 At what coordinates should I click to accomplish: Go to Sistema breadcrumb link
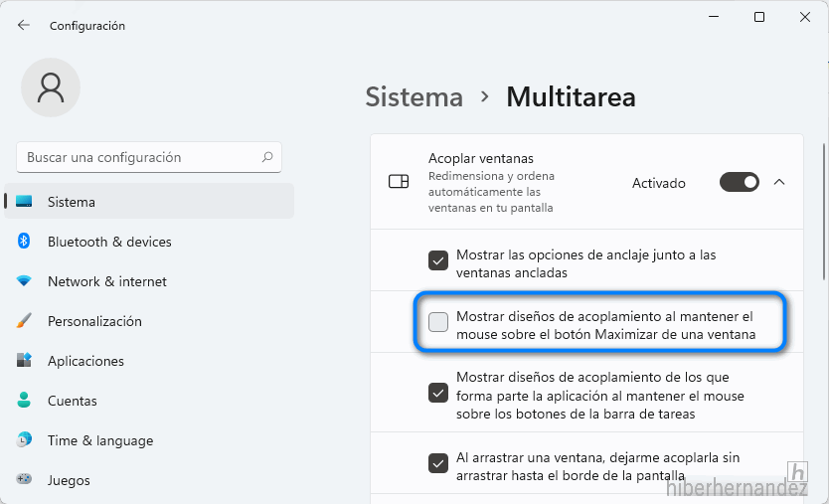tap(414, 97)
